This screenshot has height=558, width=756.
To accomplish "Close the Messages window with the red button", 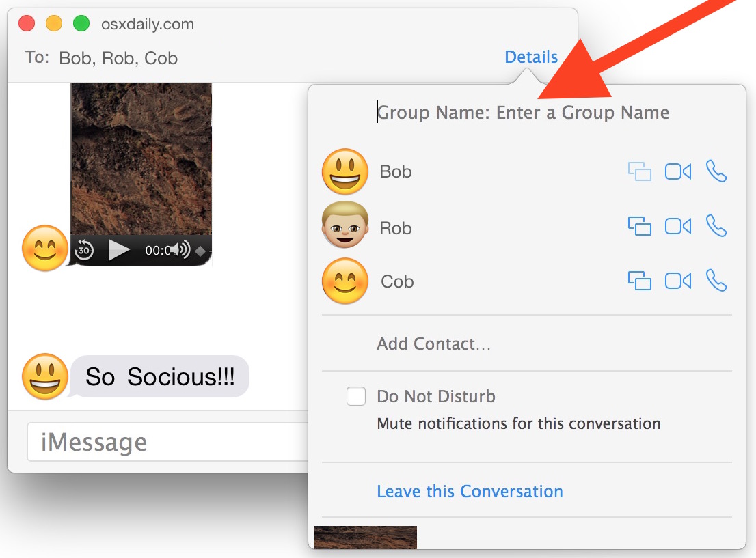I will [x=27, y=23].
